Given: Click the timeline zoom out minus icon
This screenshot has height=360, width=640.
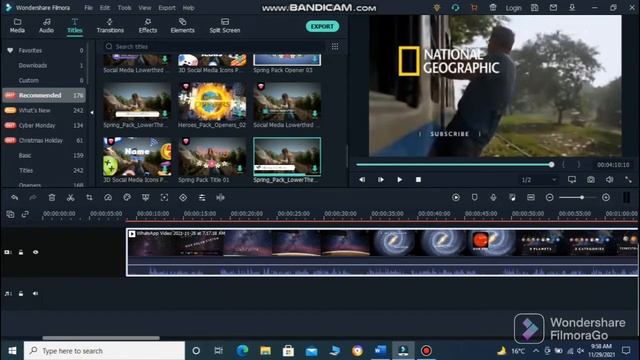Looking at the screenshot, I should tap(549, 198).
